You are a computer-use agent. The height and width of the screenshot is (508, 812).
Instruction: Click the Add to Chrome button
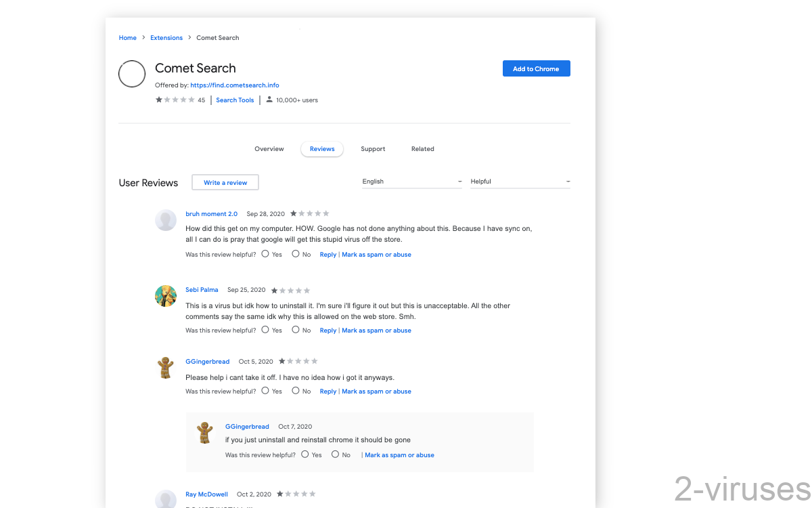(536, 68)
